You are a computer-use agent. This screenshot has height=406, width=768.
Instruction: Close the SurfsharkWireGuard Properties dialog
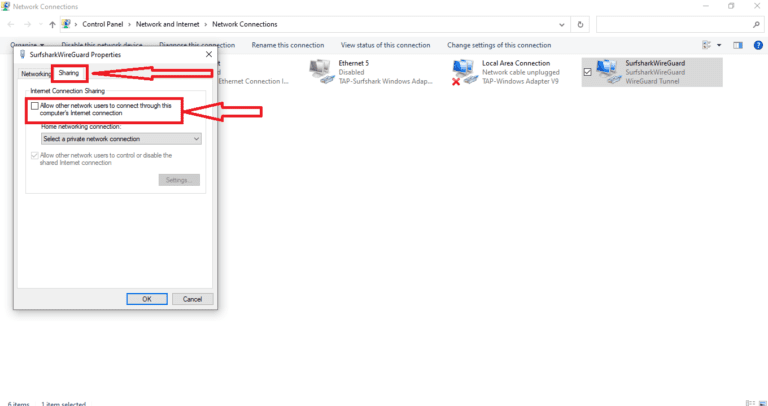click(209, 54)
